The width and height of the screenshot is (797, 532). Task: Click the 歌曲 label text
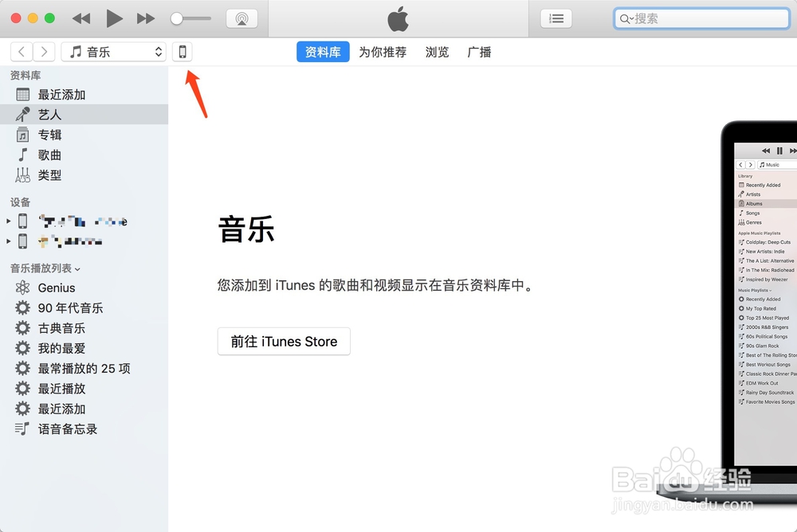pos(49,155)
